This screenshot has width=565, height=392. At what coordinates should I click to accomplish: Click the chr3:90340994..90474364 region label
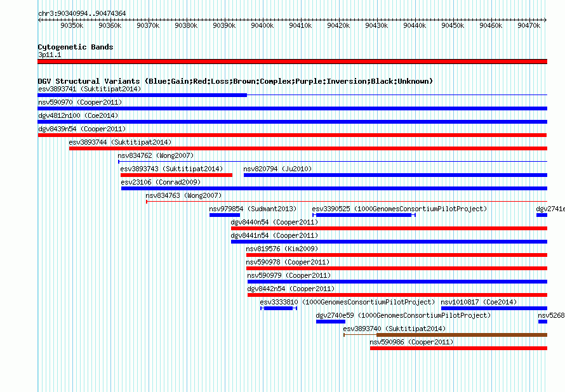(x=82, y=13)
